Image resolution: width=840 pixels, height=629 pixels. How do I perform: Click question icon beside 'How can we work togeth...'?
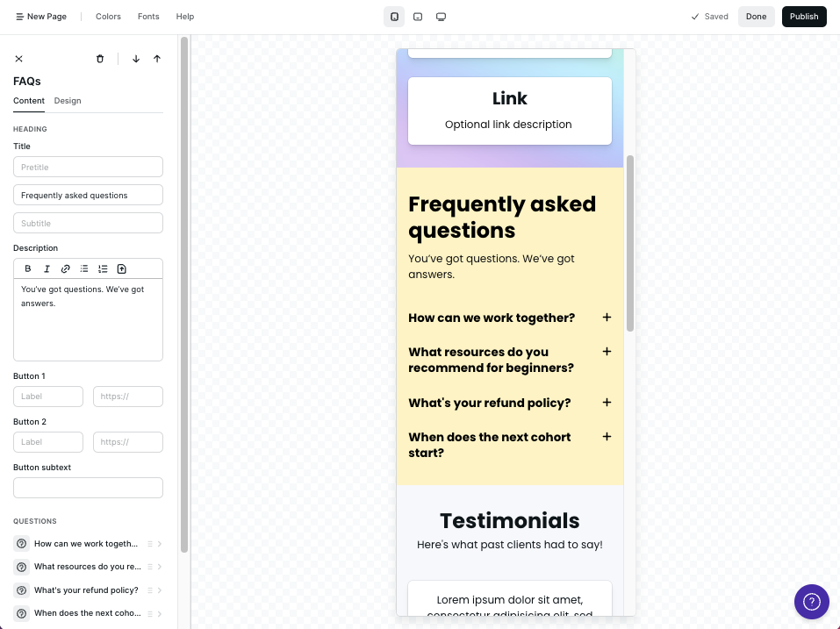click(21, 544)
